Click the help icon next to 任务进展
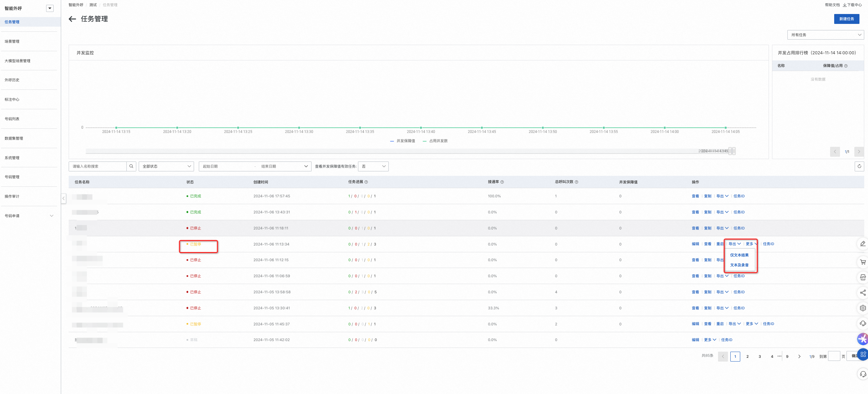Viewport: 868px width, 394px height. 366,182
